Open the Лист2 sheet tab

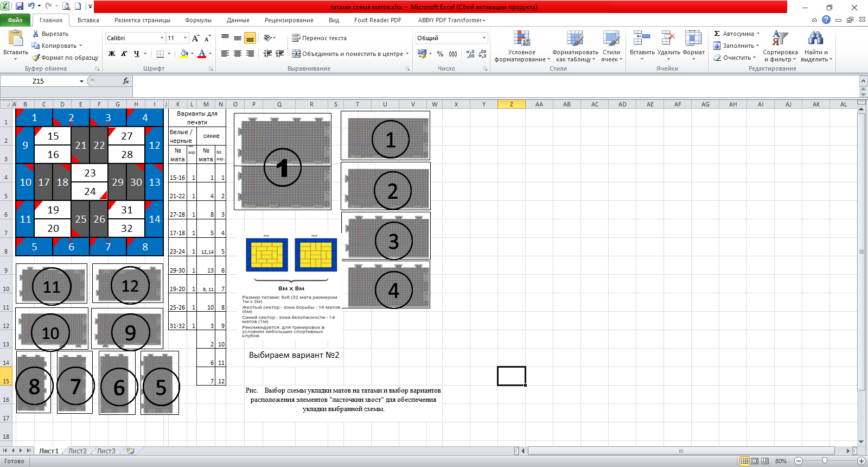click(x=77, y=451)
